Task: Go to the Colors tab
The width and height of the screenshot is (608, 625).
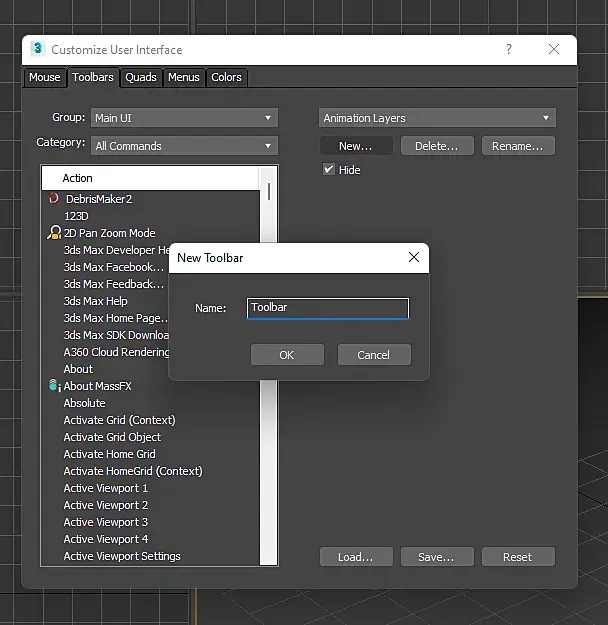Action: pos(226,77)
